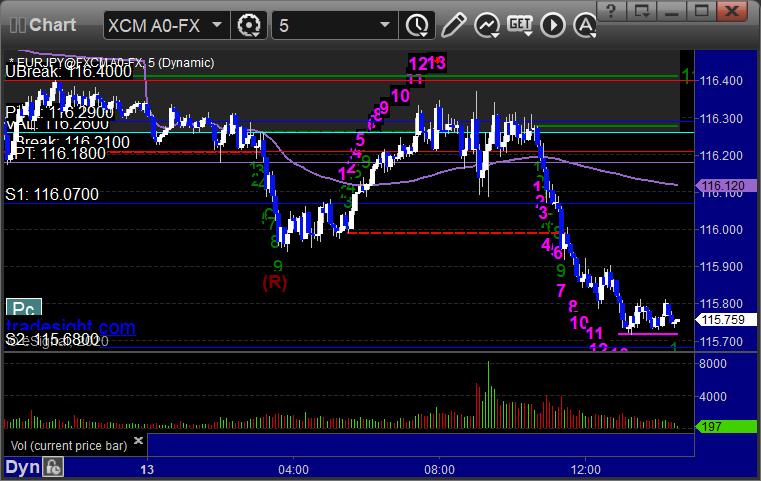761x481 pixels.
Task: Open the chart type icon menu
Action: tap(487, 25)
